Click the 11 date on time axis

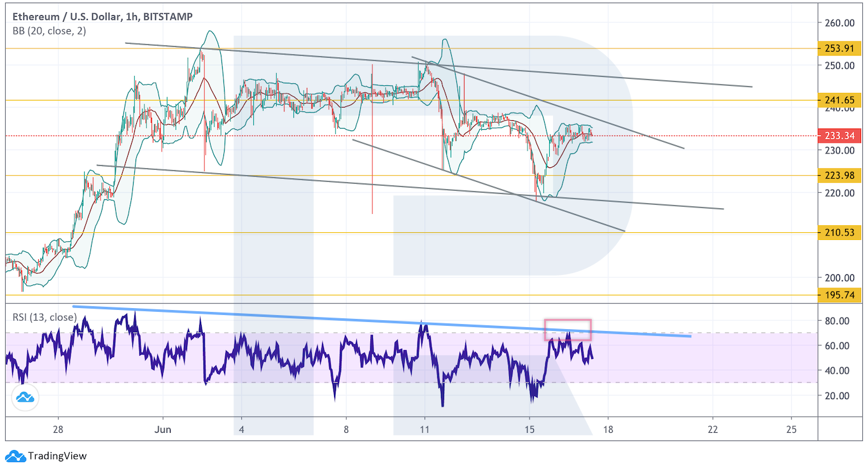click(424, 429)
